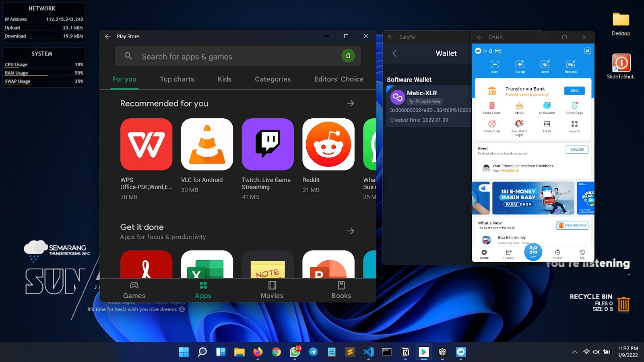644x362 pixels.
Task: Open DANA Me profile tab
Action: [x=582, y=255]
